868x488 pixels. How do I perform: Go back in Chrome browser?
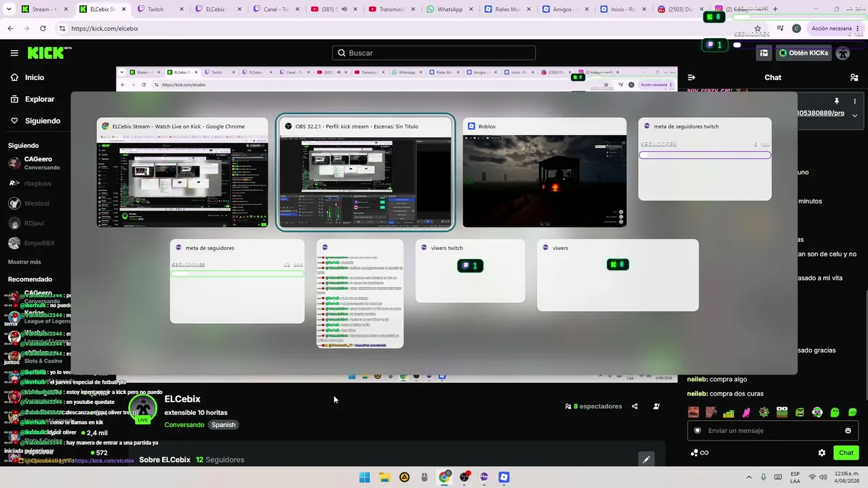point(10,28)
